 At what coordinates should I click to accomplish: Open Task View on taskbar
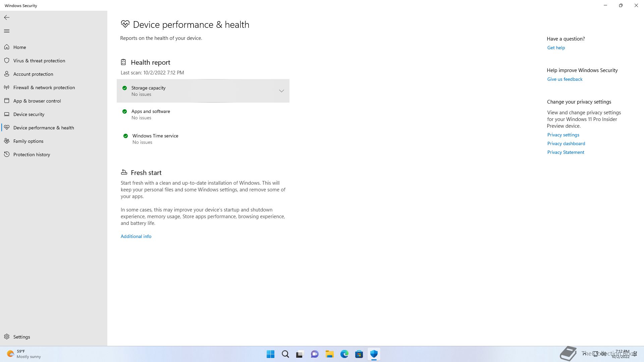point(300,354)
